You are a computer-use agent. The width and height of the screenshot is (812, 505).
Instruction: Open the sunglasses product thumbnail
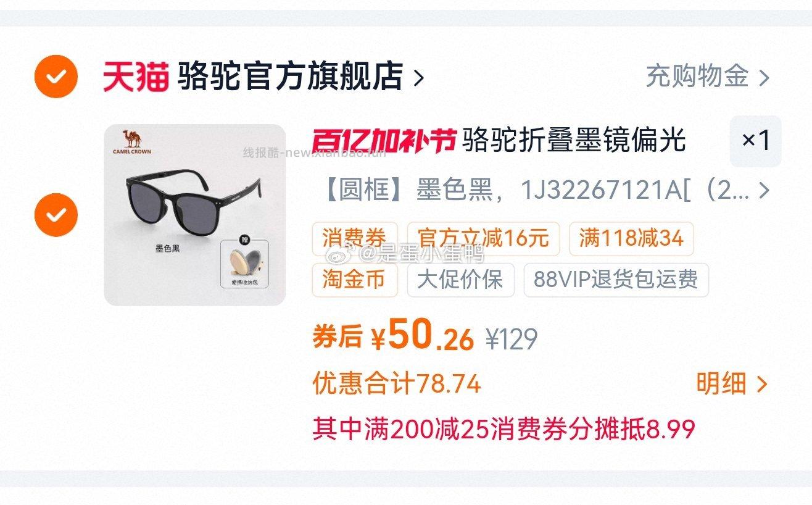pos(194,215)
